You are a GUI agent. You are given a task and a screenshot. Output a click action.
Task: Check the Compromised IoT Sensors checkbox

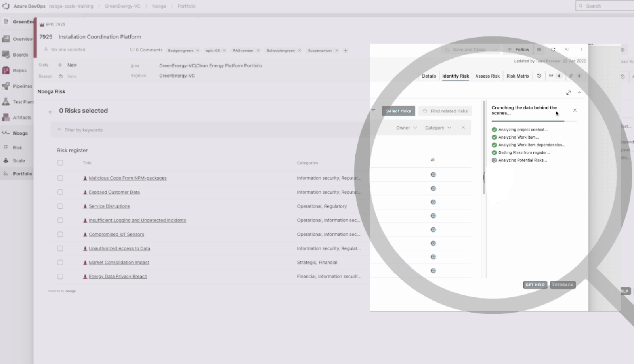(60, 234)
